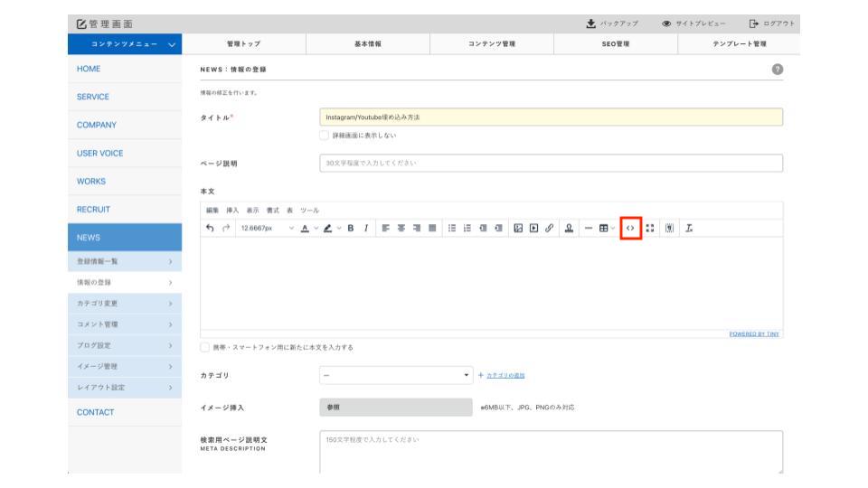Open the table insert dropdown
Screen dimensions: 868x488
pyautogui.click(x=607, y=228)
